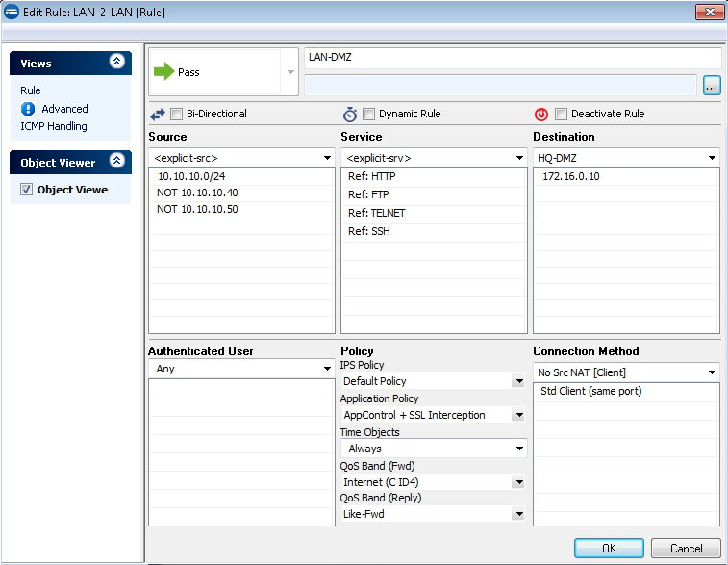Viewport: 728px width, 565px height.
Task: Click the app icon in title bar
Action: [12, 12]
